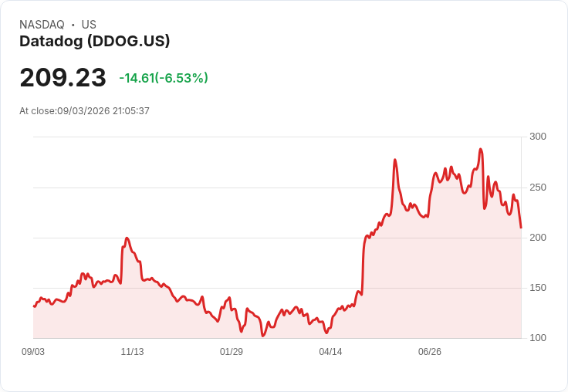
Task: Click the November spike peak near 200
Action: tap(127, 238)
